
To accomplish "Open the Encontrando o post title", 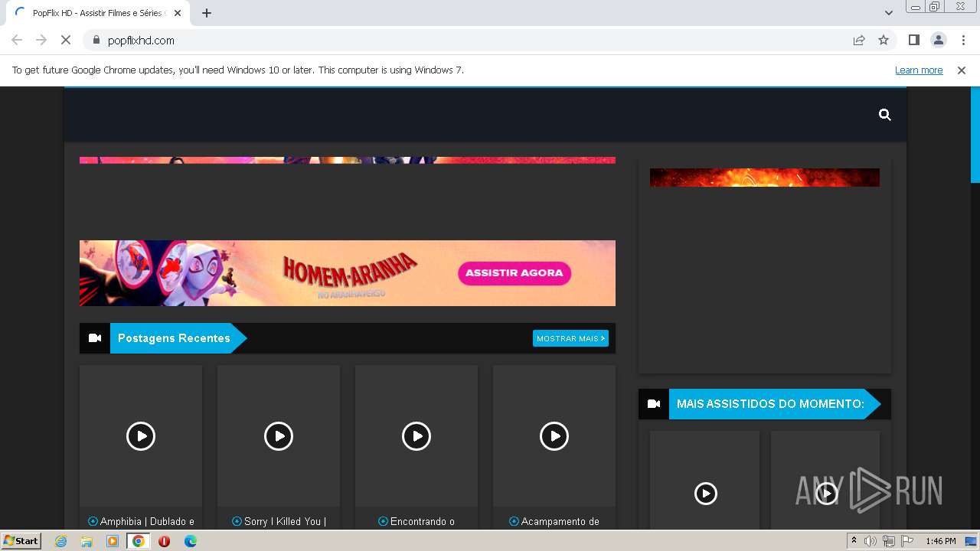I will (416, 521).
